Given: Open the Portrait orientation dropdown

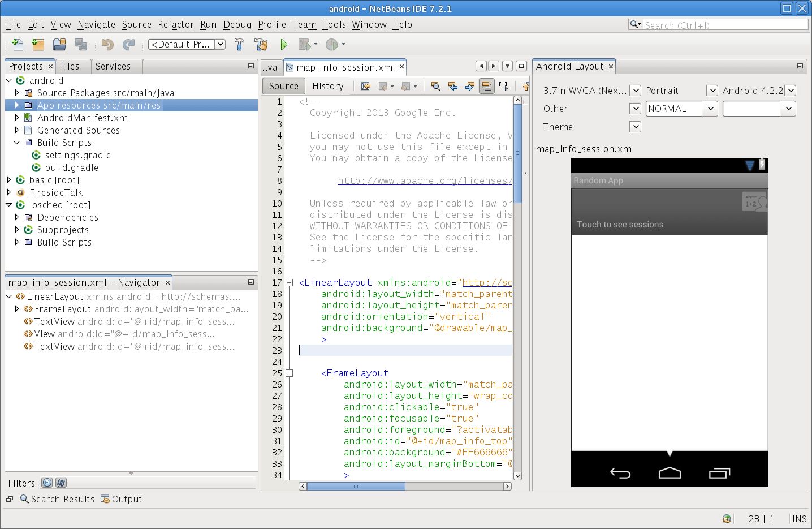Looking at the screenshot, I should pos(711,91).
